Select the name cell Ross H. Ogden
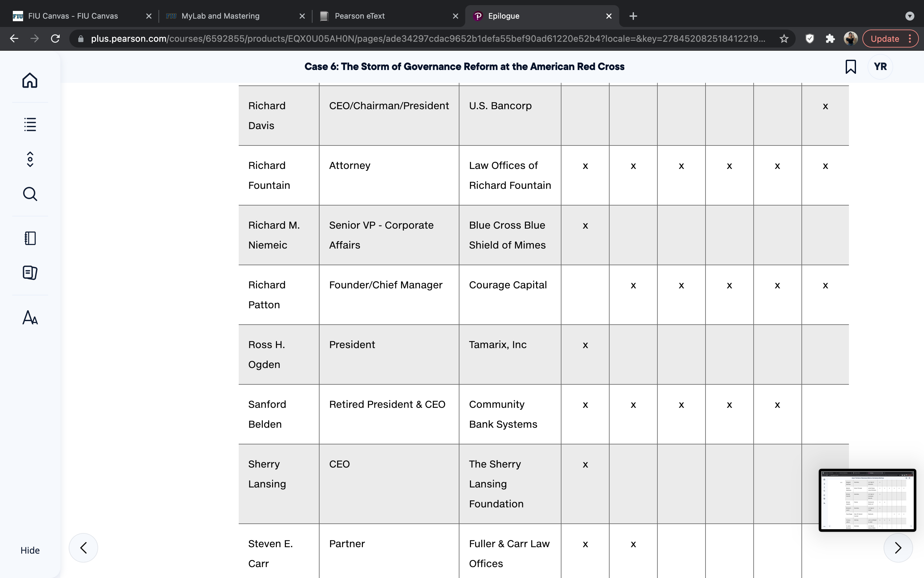Screen dimensions: 924x578 pyautogui.click(x=279, y=355)
